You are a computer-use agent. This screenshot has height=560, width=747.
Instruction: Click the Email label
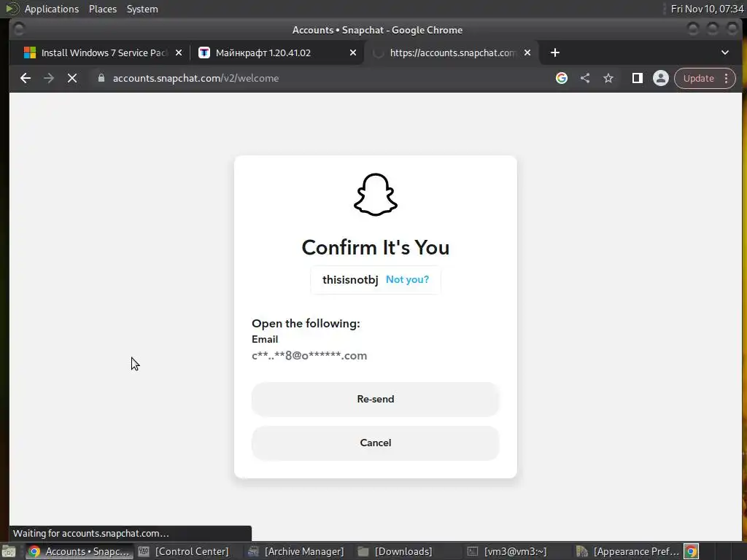(265, 339)
